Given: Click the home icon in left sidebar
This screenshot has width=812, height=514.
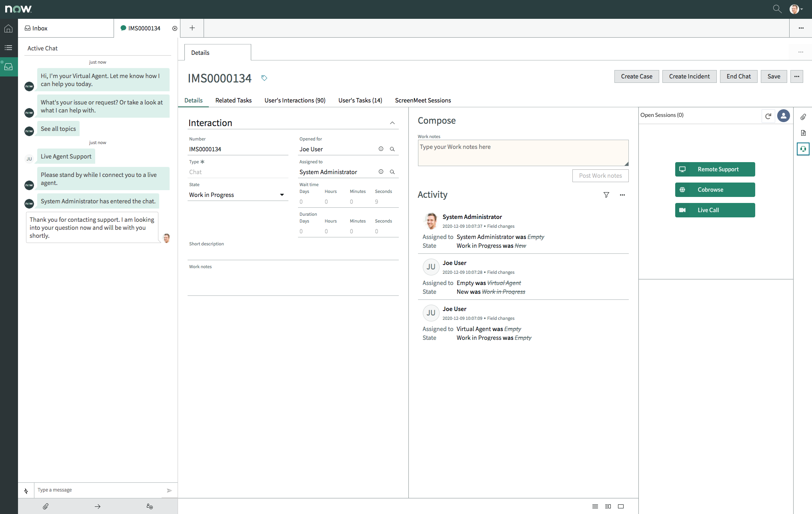Looking at the screenshot, I should coord(8,28).
